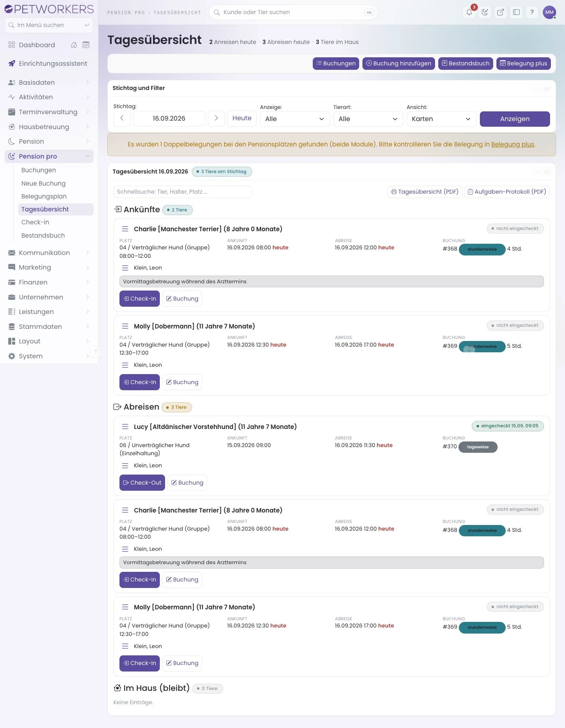Click the print icon in Tagesübersicht 16.09.2026 header
This screenshot has height=728, width=565.
pos(547,172)
